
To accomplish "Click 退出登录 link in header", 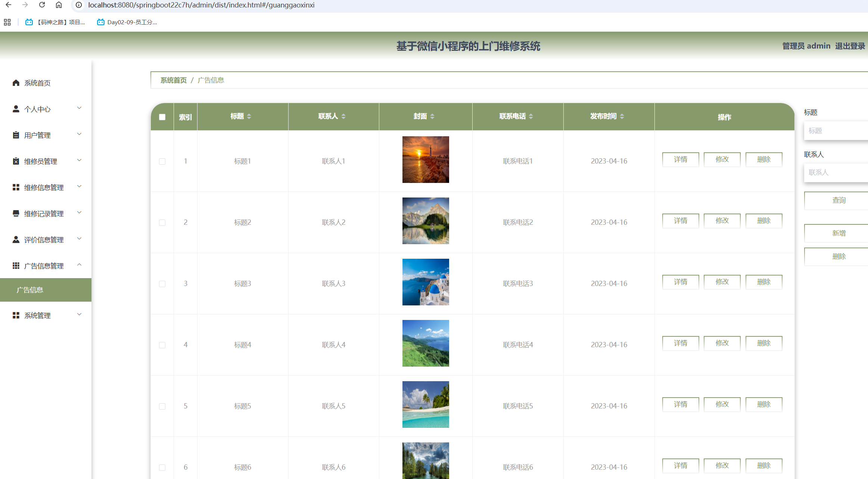I will tap(850, 46).
